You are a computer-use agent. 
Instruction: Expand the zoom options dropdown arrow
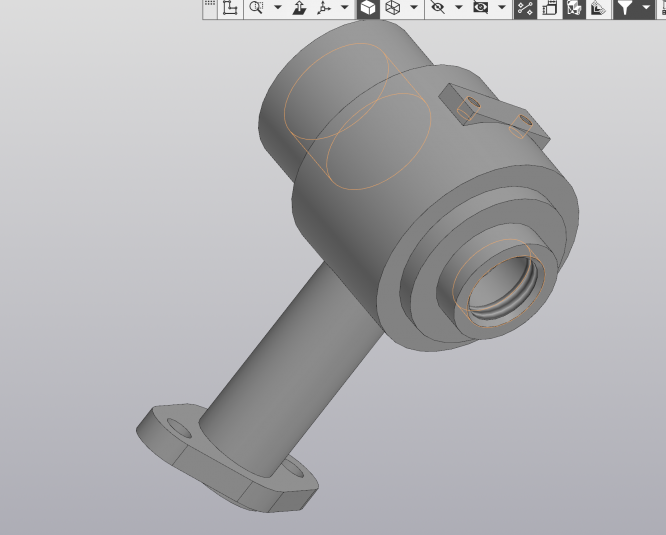click(277, 8)
